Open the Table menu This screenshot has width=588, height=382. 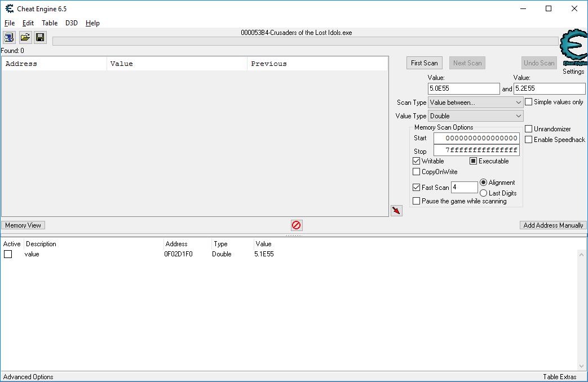[x=50, y=23]
